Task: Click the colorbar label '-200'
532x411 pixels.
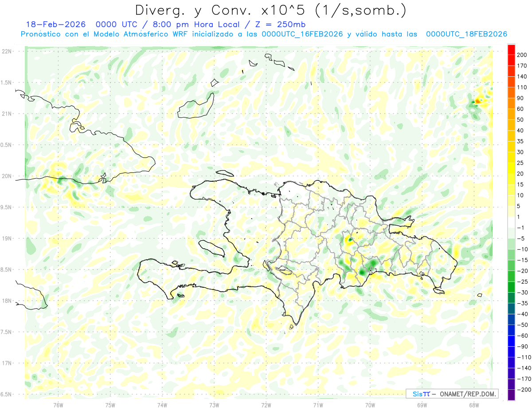Action: tap(523, 390)
